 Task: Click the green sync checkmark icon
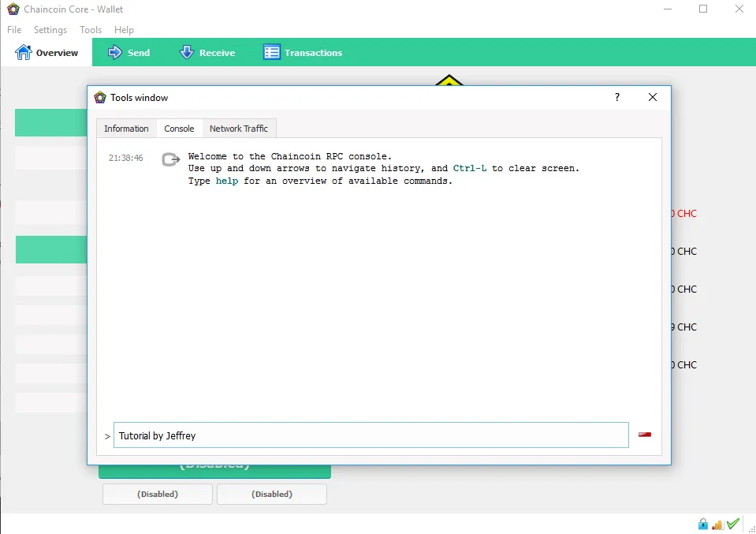[733, 524]
